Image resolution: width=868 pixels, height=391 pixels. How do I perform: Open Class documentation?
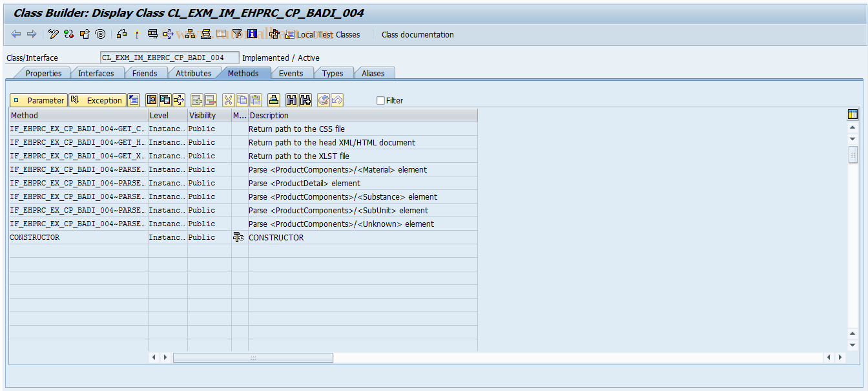pyautogui.click(x=418, y=34)
